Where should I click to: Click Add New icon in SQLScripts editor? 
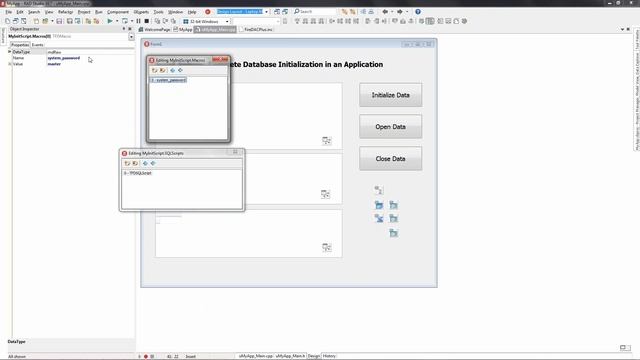click(127, 163)
